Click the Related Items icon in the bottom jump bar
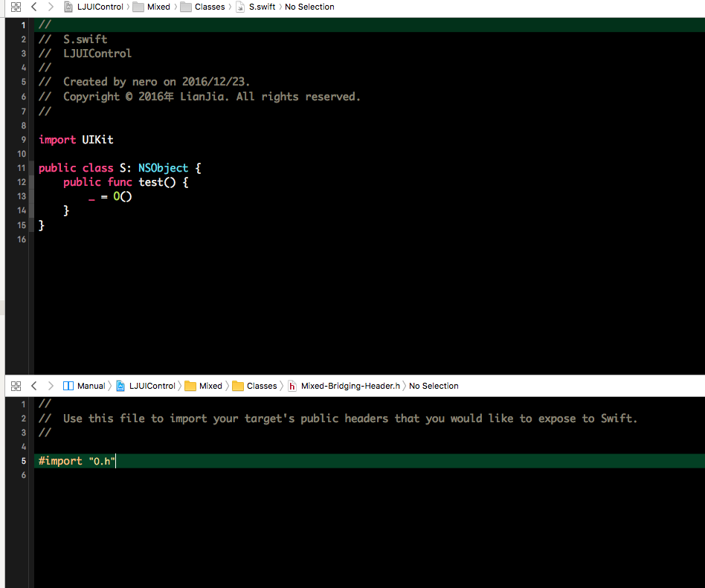Image resolution: width=705 pixels, height=588 pixels. pyautogui.click(x=16, y=386)
